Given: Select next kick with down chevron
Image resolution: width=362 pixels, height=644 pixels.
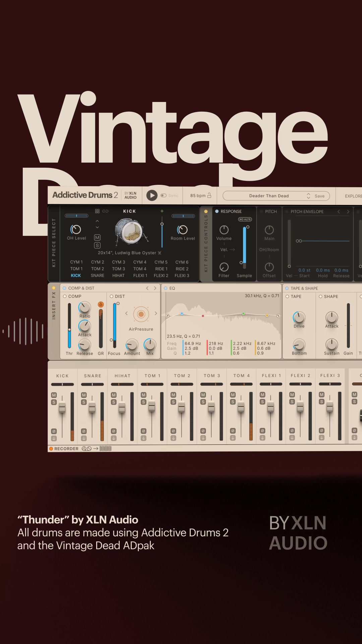Looking at the screenshot, I should (x=97, y=227).
